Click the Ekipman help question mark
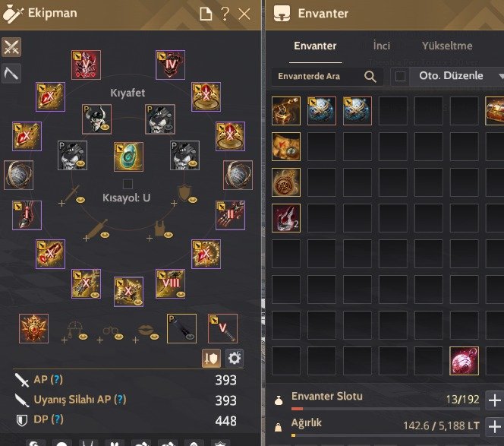The height and width of the screenshot is (446, 504). pos(225,14)
